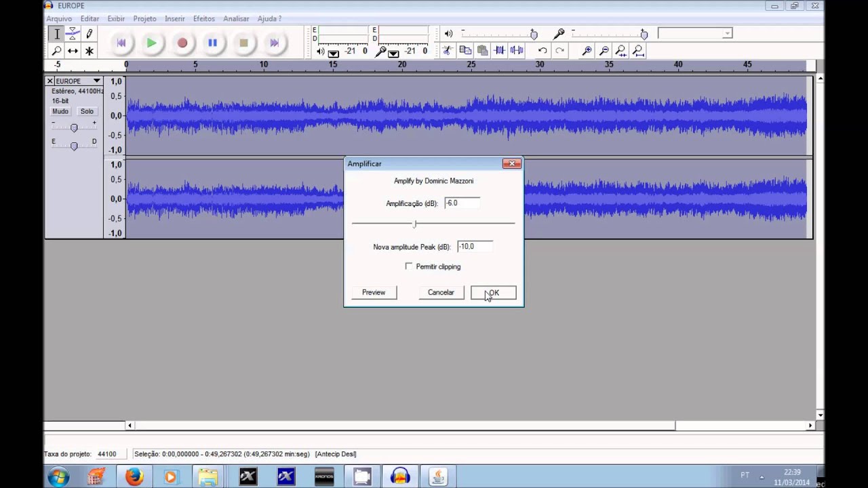Click the Redo arrow icon
This screenshot has width=868, height=488.
tap(559, 51)
